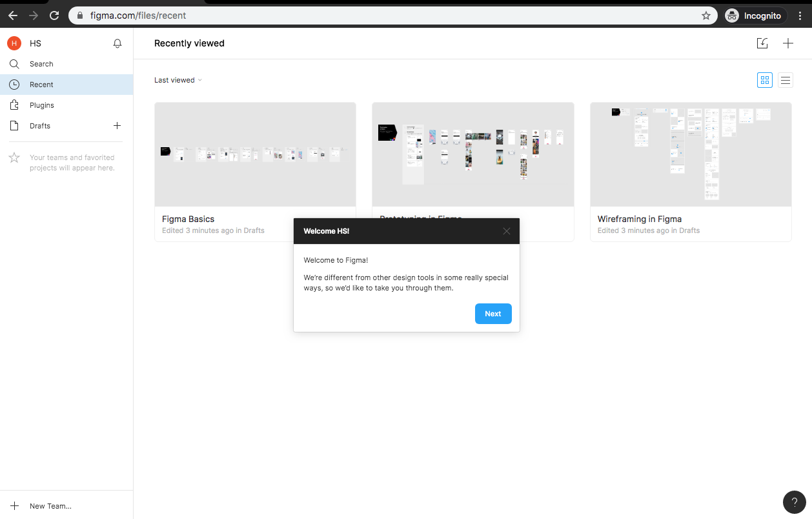This screenshot has width=812, height=519.
Task: Open the Prototyping in Figma thumbnail
Action: click(473, 154)
